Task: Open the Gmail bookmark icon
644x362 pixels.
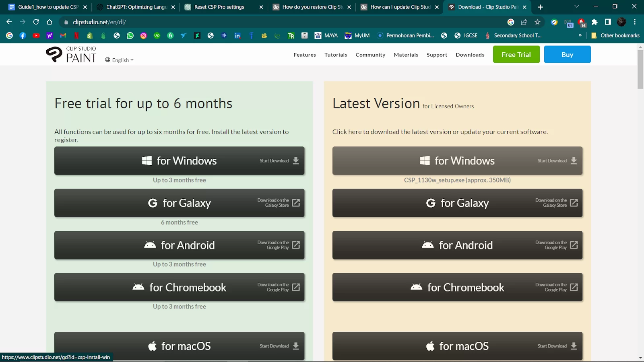Action: (x=63, y=35)
